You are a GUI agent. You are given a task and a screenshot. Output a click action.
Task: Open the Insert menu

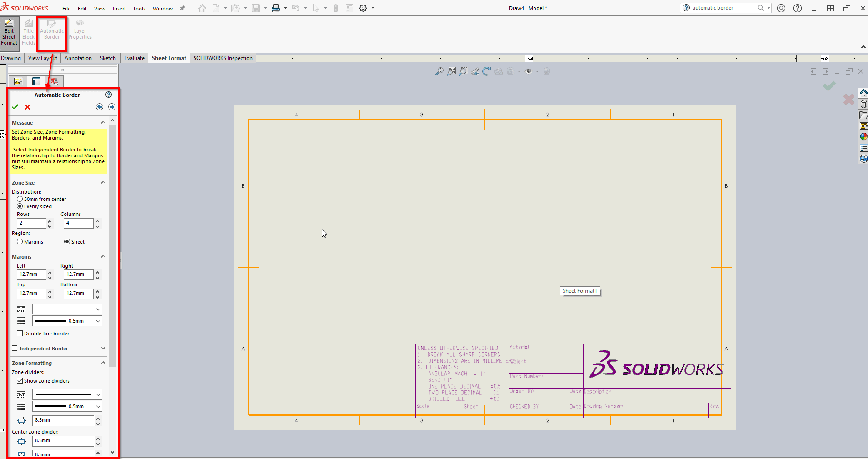[119, 9]
